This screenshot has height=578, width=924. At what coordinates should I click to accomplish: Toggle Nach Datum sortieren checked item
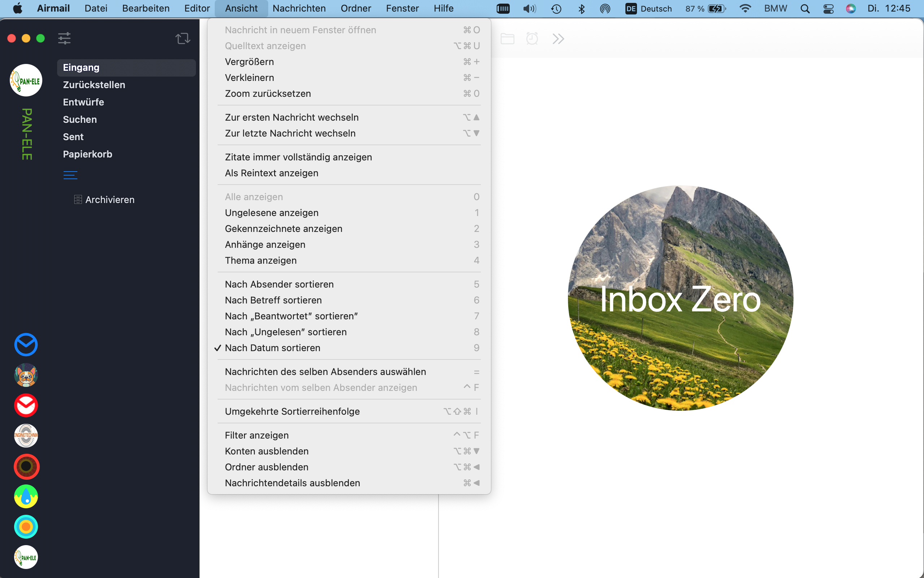[x=272, y=348]
